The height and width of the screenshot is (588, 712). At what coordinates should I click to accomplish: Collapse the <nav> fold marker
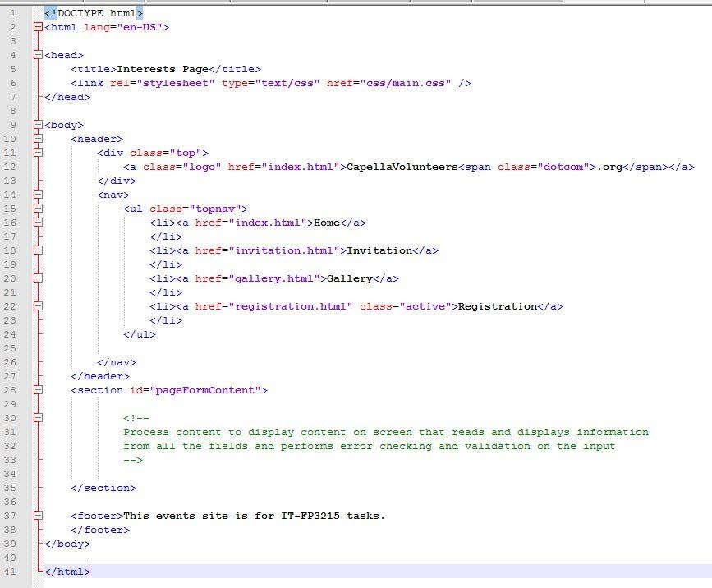click(38, 195)
